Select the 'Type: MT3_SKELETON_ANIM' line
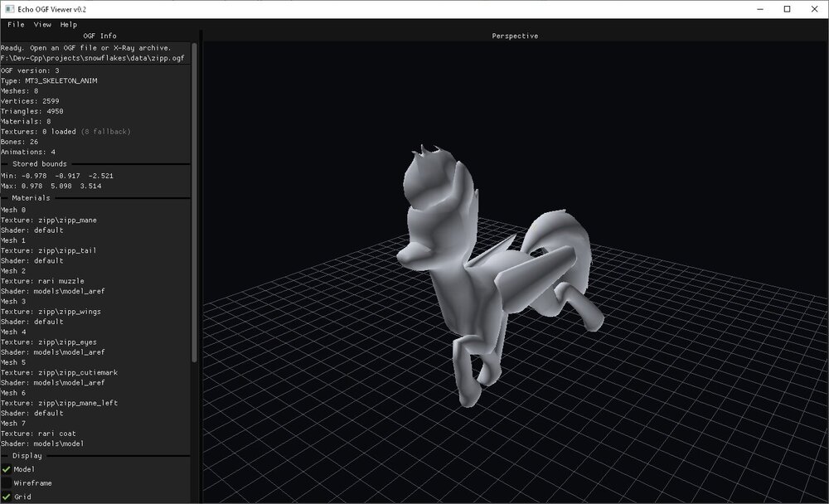Viewport: 829px width, 504px height. click(x=49, y=80)
